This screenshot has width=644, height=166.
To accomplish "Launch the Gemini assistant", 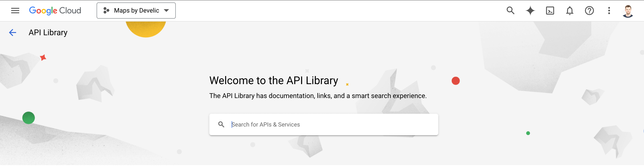I will 530,11.
